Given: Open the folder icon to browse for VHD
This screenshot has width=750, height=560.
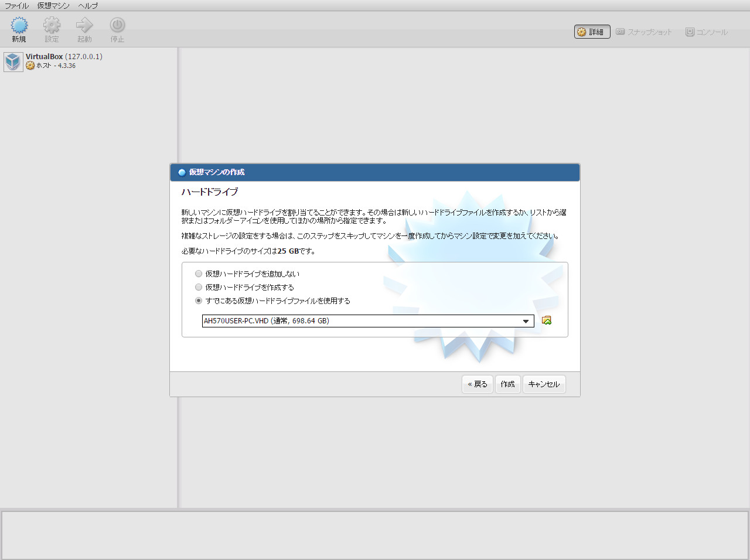Looking at the screenshot, I should point(546,320).
